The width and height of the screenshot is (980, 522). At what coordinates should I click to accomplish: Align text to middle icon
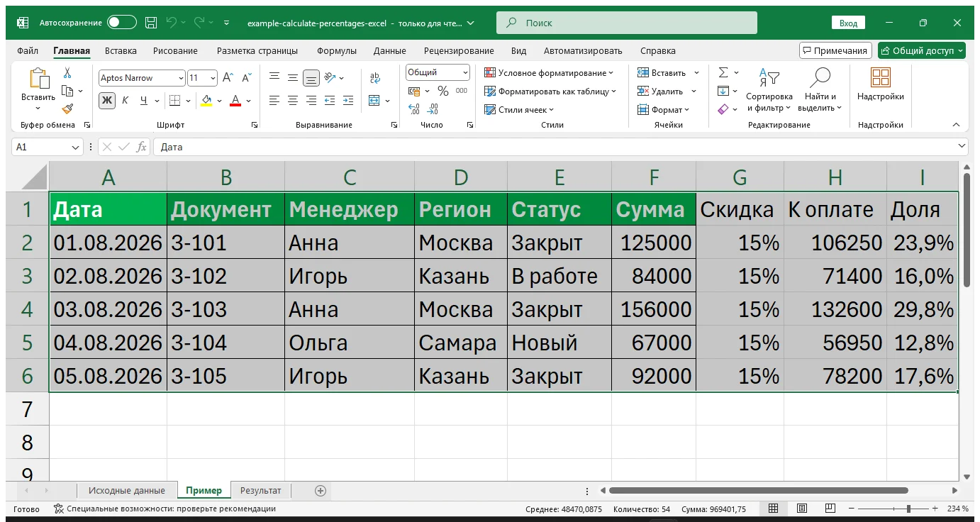point(293,78)
